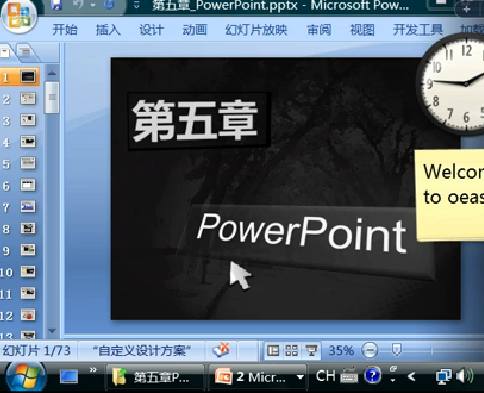
Task: Open the Windows Start menu orb
Action: (25, 377)
